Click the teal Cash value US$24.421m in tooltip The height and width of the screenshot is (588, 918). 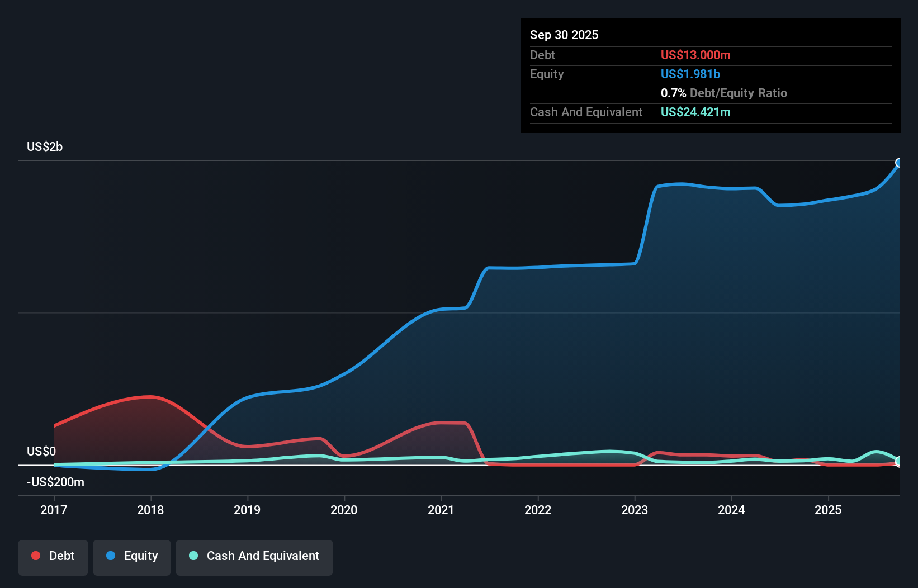point(696,112)
